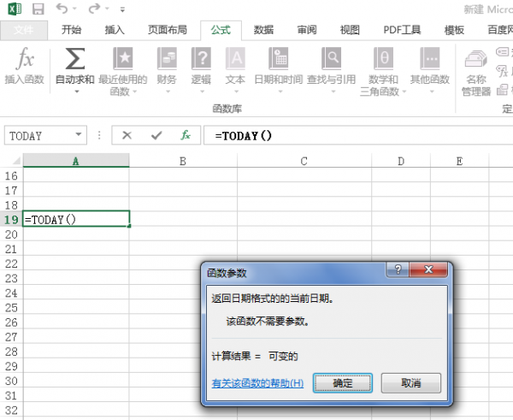The image size is (513, 420).
Task: Switch to the PDF工具 tab
Action: pos(402,30)
